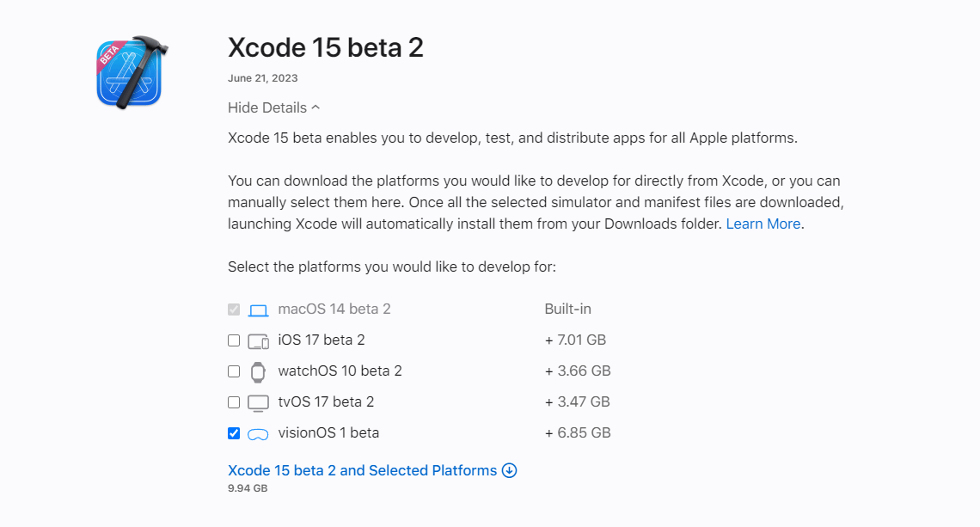Viewport: 980px width, 527px height.
Task: Click the iOS iPad and iPhone icon
Action: (x=259, y=340)
